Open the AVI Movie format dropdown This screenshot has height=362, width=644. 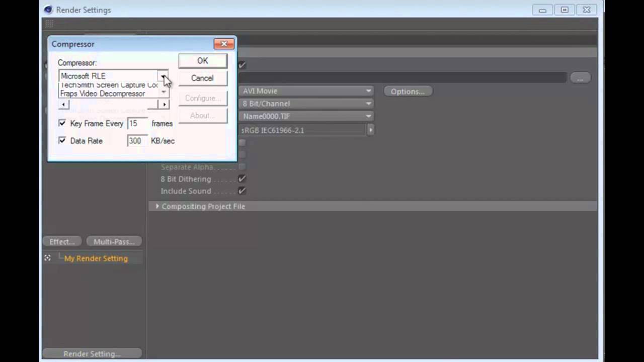tap(306, 91)
